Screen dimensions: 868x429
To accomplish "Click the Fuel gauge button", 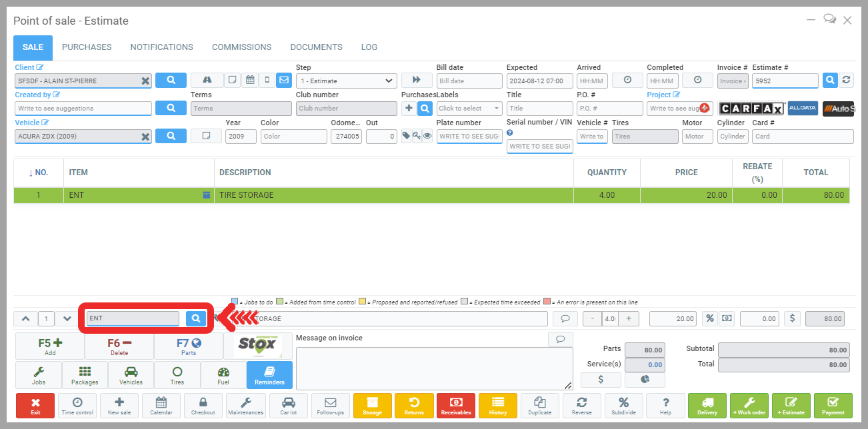I will tap(223, 375).
